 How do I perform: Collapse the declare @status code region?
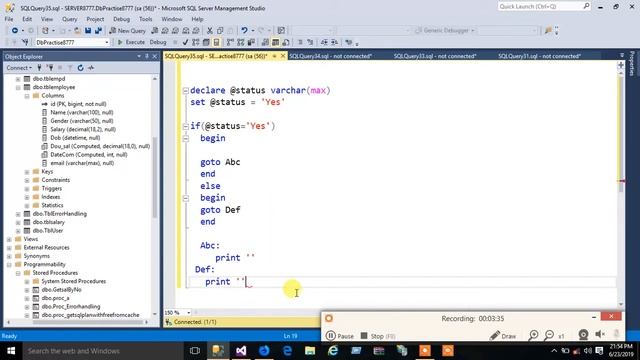click(x=186, y=91)
